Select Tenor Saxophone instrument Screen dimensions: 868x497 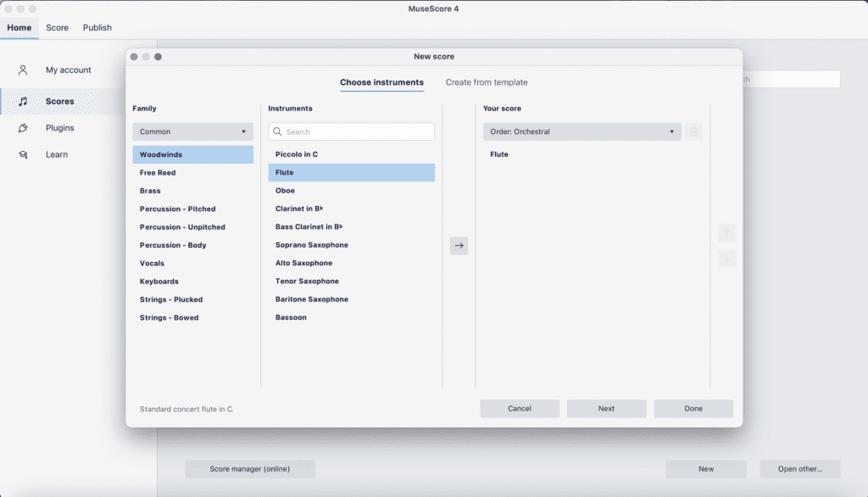pos(352,281)
